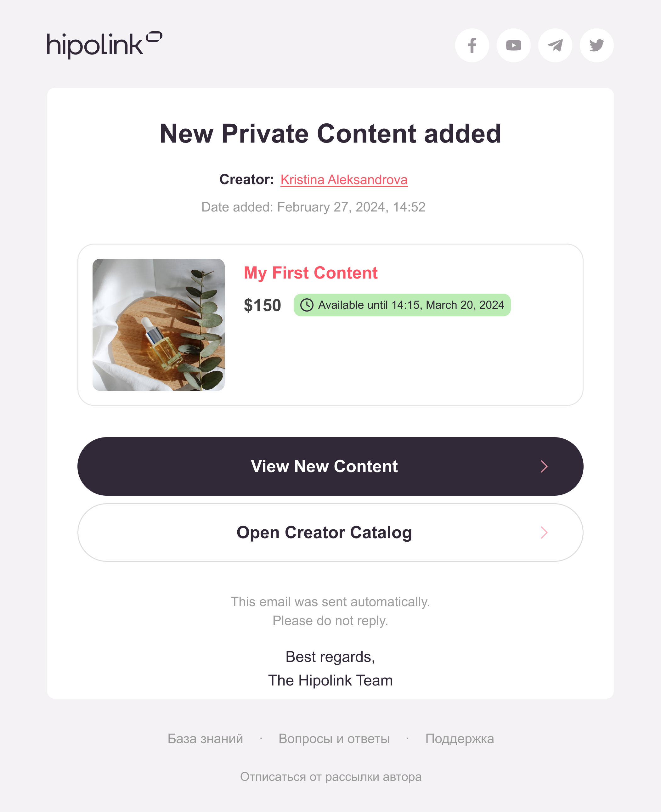
Task: Click the arrow on Open Creator Catalog
Action: pyautogui.click(x=544, y=532)
